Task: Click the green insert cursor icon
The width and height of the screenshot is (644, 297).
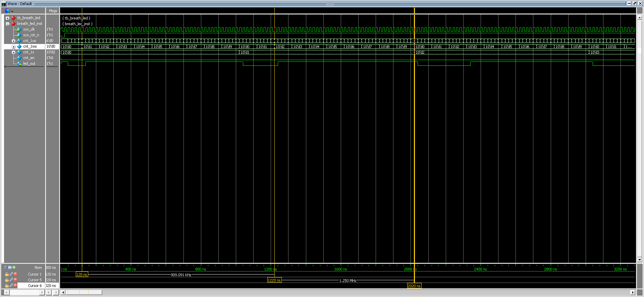Action: pyautogui.click(x=14, y=267)
